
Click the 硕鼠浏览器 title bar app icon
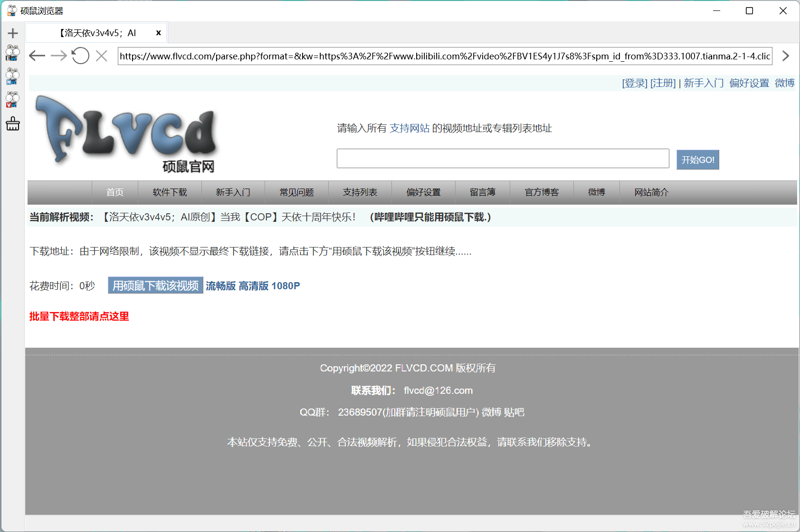point(12,10)
